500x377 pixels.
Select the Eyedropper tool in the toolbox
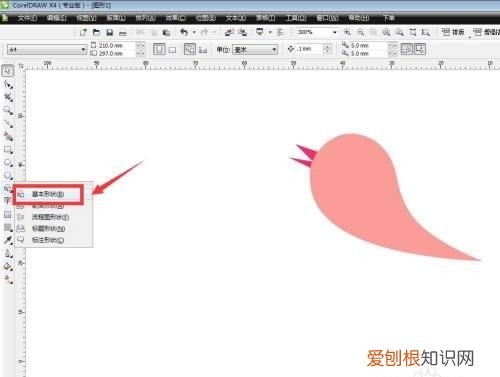[8, 240]
